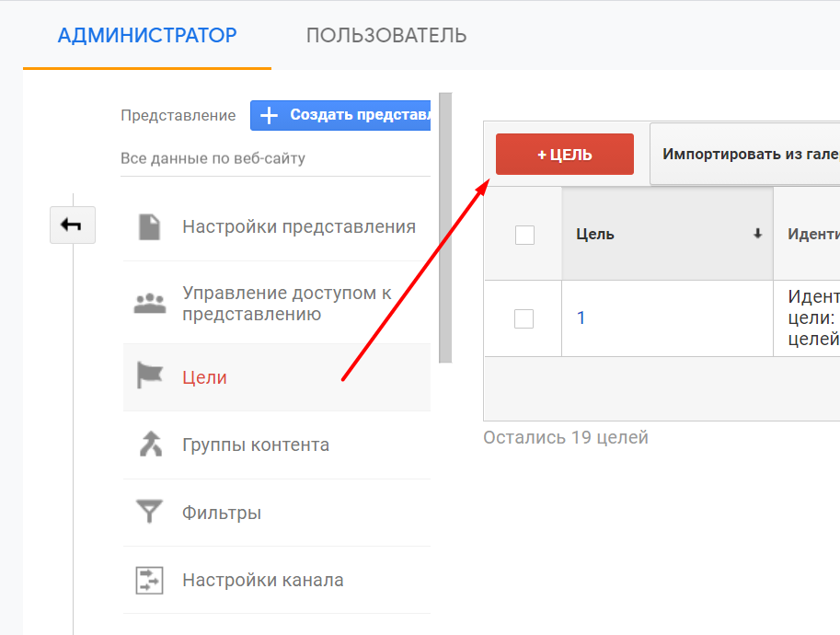Click the people icon for access management
The image size is (840, 635).
[149, 303]
